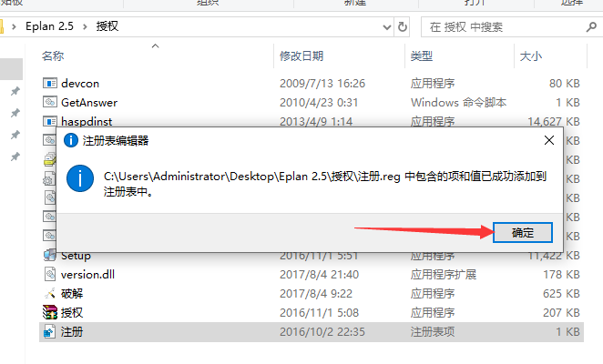Viewport: 603px width, 364px height.
Task: Click the 注册表项 type cell
Action: click(x=433, y=332)
